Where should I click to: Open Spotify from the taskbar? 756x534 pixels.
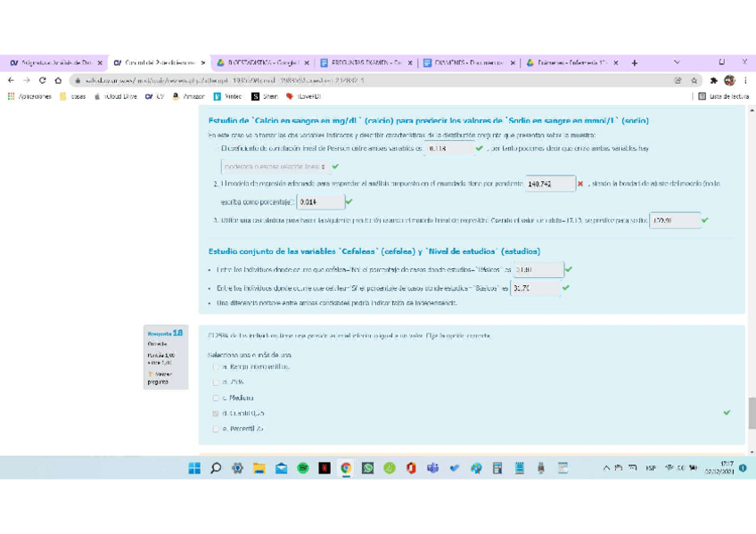[x=302, y=468]
